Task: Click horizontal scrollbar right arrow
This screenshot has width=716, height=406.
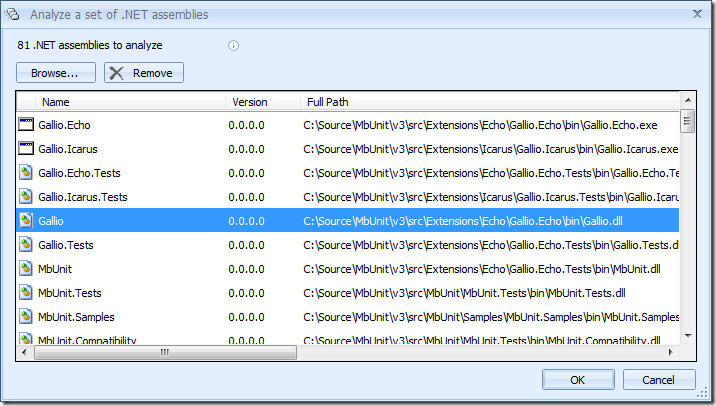Action: pos(671,352)
